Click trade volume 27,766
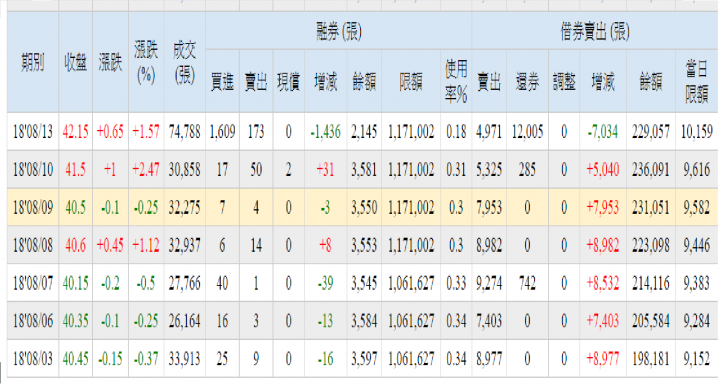Image resolution: width=720 pixels, height=386 pixels. (x=185, y=283)
